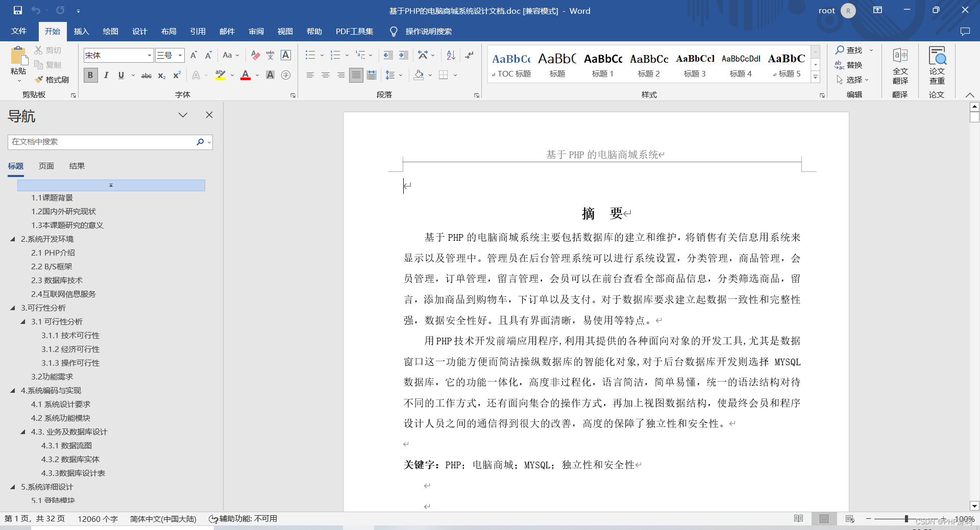Shrink font size icon

coord(208,55)
